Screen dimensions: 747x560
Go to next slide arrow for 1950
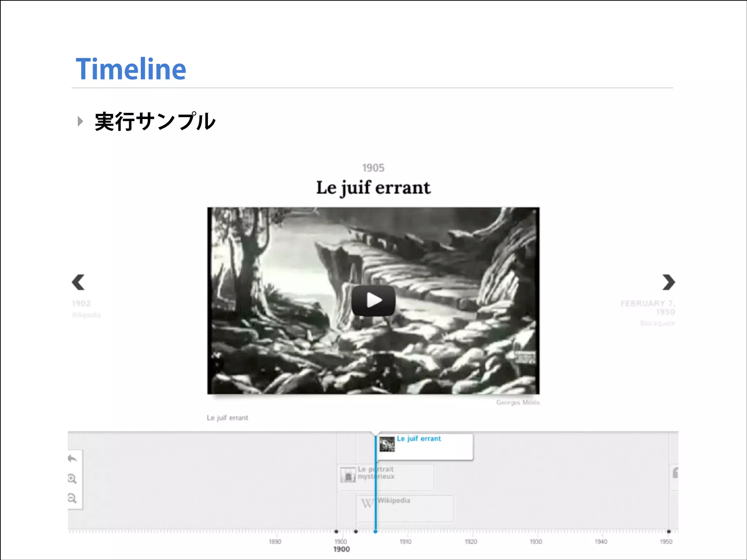coord(669,282)
